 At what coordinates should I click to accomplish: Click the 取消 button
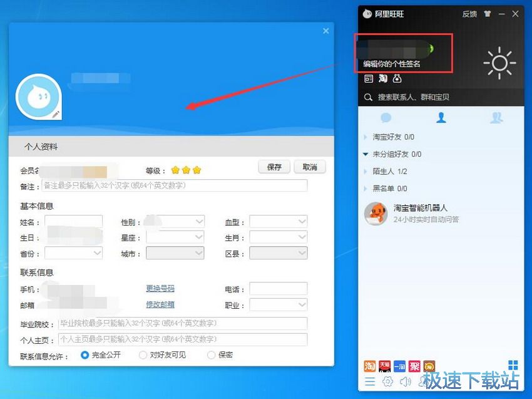click(310, 167)
